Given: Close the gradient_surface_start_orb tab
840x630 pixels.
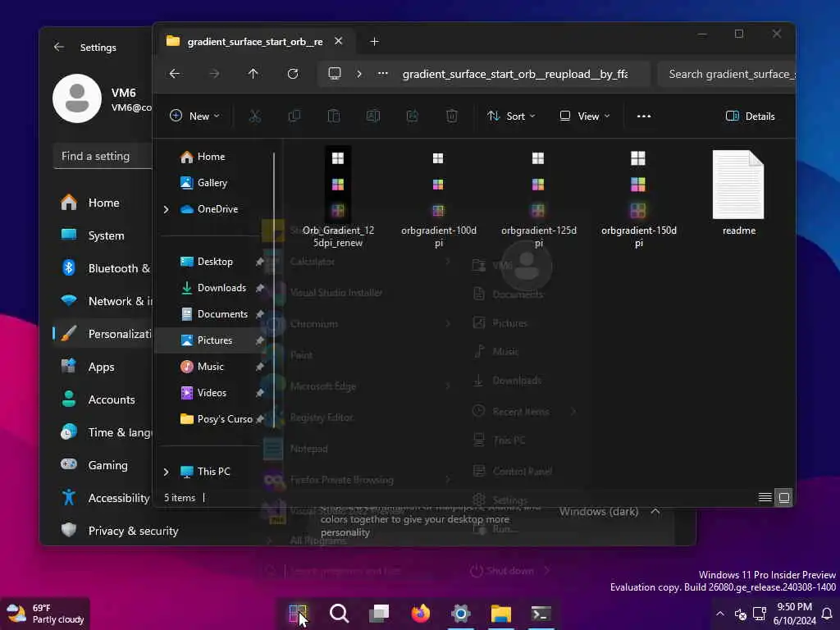Looking at the screenshot, I should [339, 41].
